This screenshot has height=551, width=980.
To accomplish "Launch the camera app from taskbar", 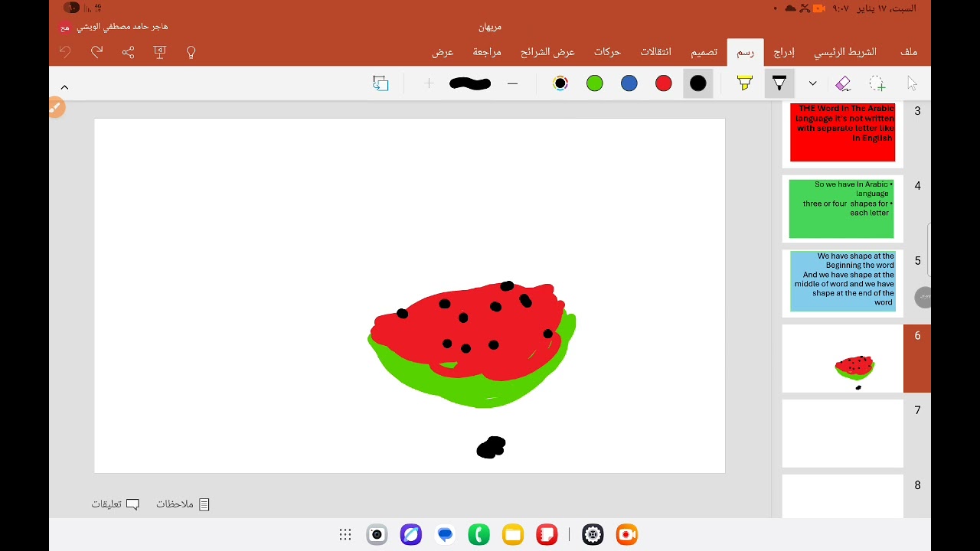I will [x=377, y=535].
